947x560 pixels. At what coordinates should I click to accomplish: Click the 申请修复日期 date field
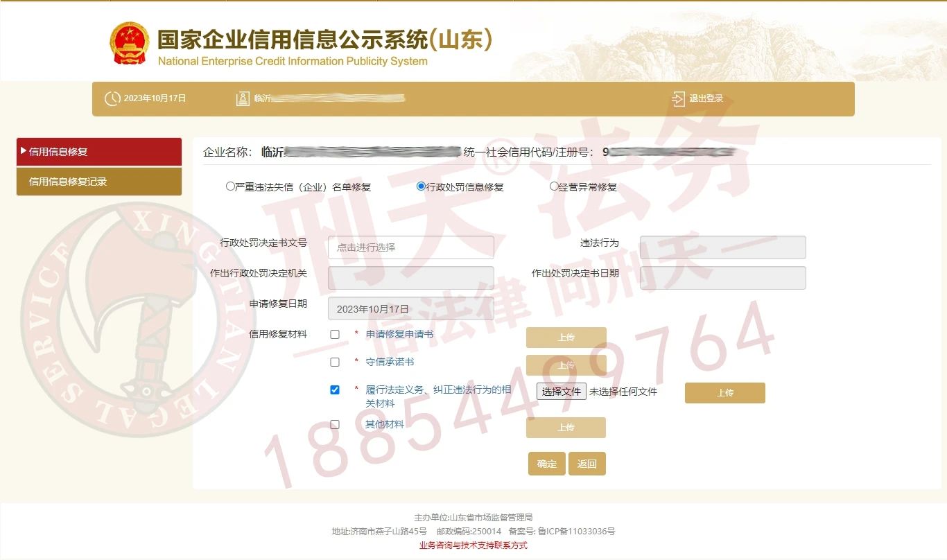point(411,308)
